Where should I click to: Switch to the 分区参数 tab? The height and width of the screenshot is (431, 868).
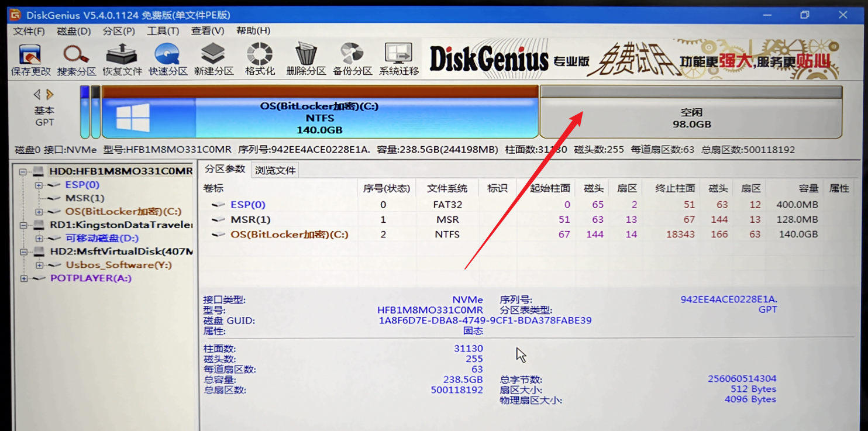[x=225, y=169]
